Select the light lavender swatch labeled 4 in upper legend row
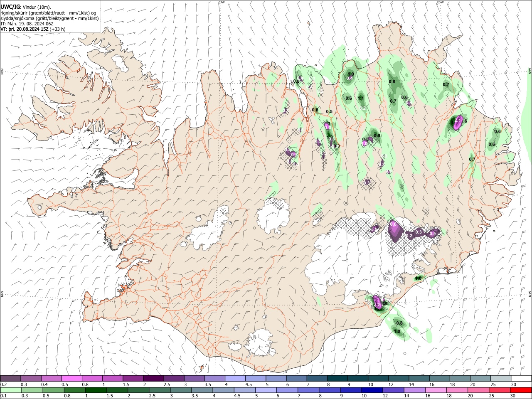 [x=235, y=378]
